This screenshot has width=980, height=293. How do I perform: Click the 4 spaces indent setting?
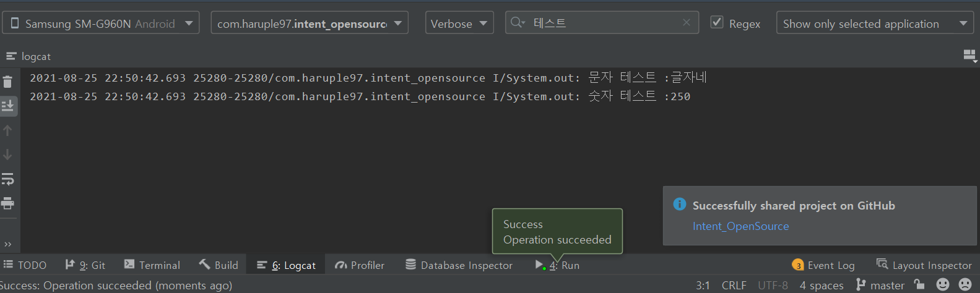click(822, 285)
